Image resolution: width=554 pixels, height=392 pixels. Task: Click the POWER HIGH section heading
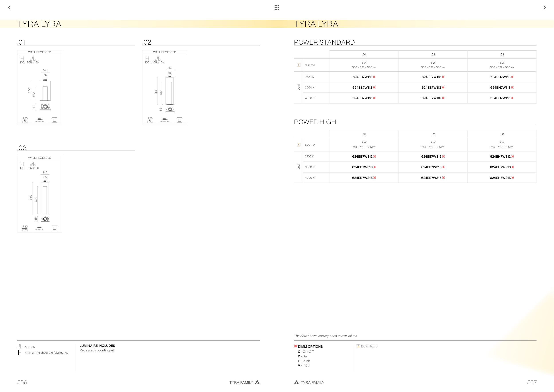point(315,122)
